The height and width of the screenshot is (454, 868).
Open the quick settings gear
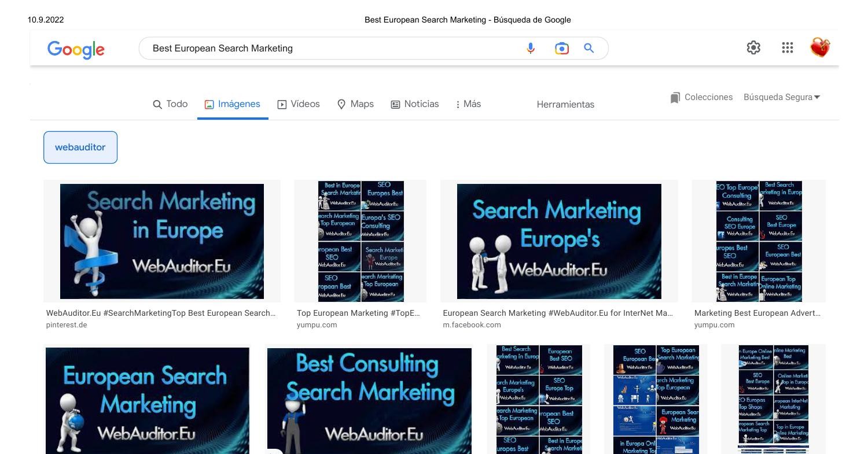coord(753,47)
